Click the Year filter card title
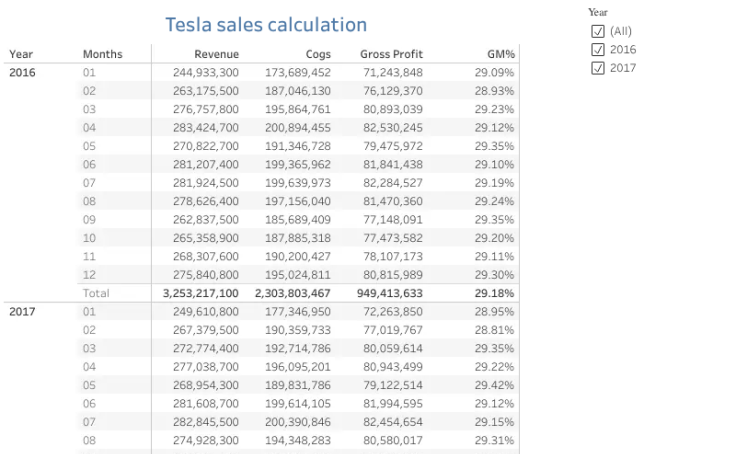 (598, 12)
